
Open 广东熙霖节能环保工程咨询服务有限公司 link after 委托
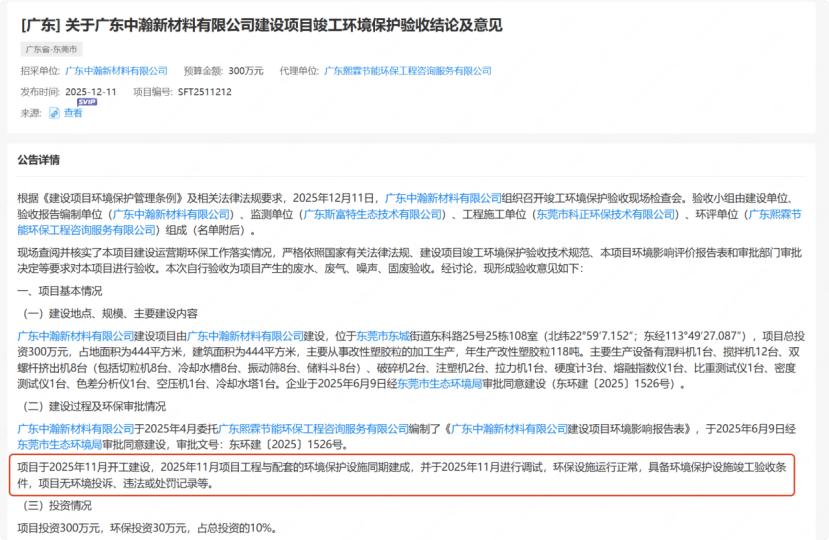click(314, 428)
